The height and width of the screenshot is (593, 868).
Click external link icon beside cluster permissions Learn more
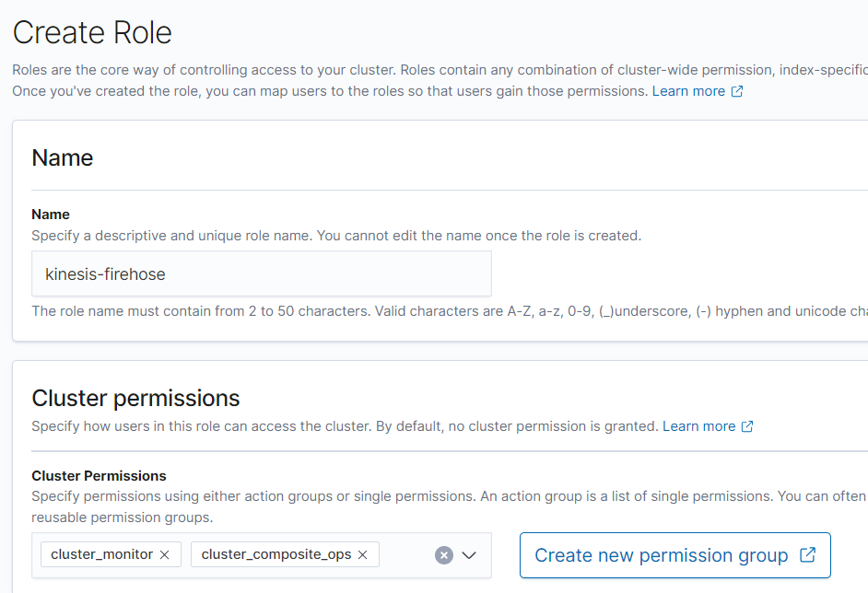coord(747,426)
